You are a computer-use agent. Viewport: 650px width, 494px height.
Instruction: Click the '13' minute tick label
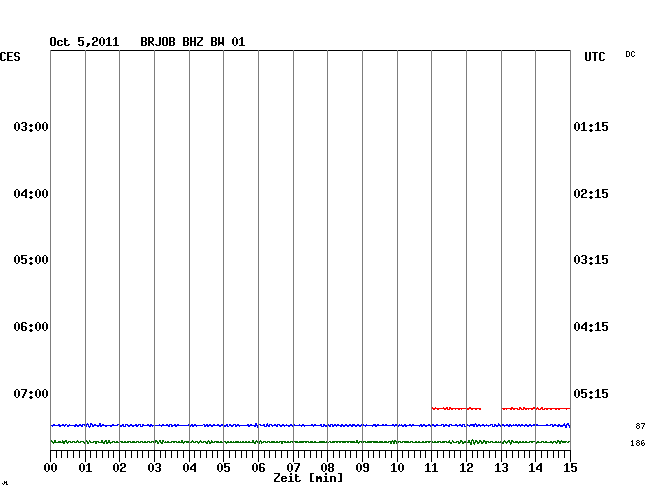click(x=501, y=468)
